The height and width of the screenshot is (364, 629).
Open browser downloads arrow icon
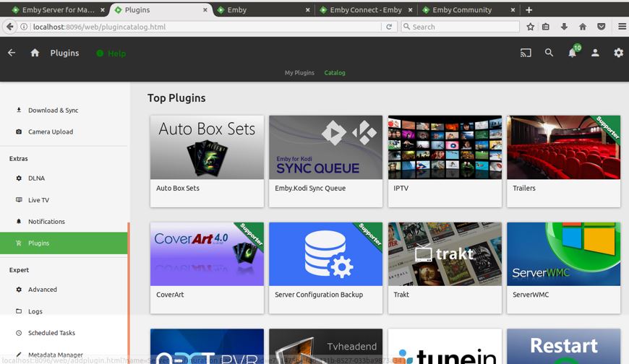pyautogui.click(x=564, y=27)
